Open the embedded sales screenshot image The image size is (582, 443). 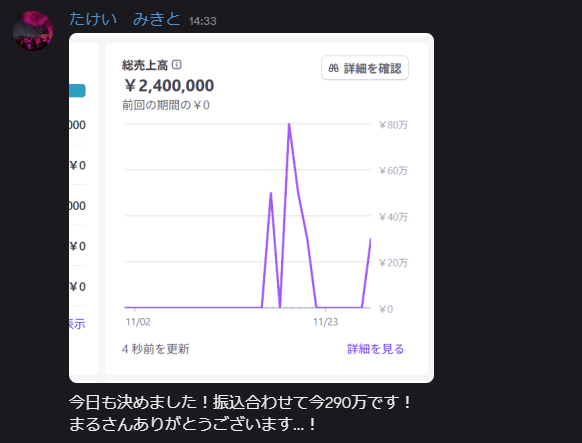pyautogui.click(x=251, y=208)
